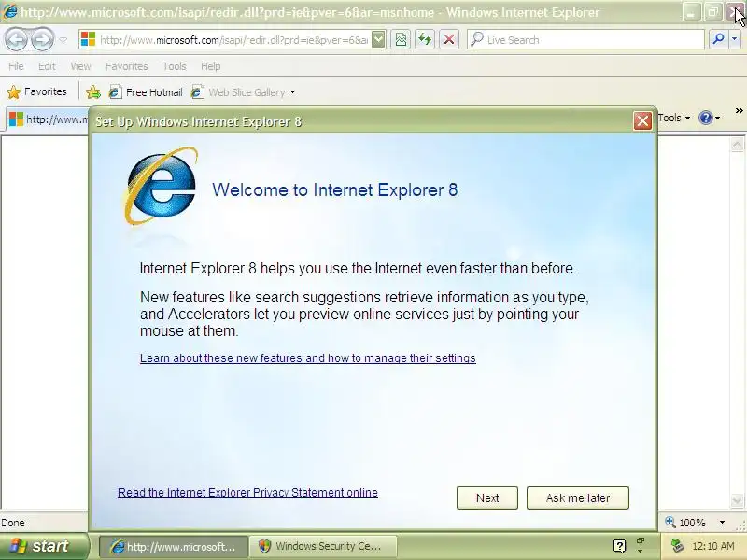Open the Help menu
This screenshot has height=560, width=747.
211,66
